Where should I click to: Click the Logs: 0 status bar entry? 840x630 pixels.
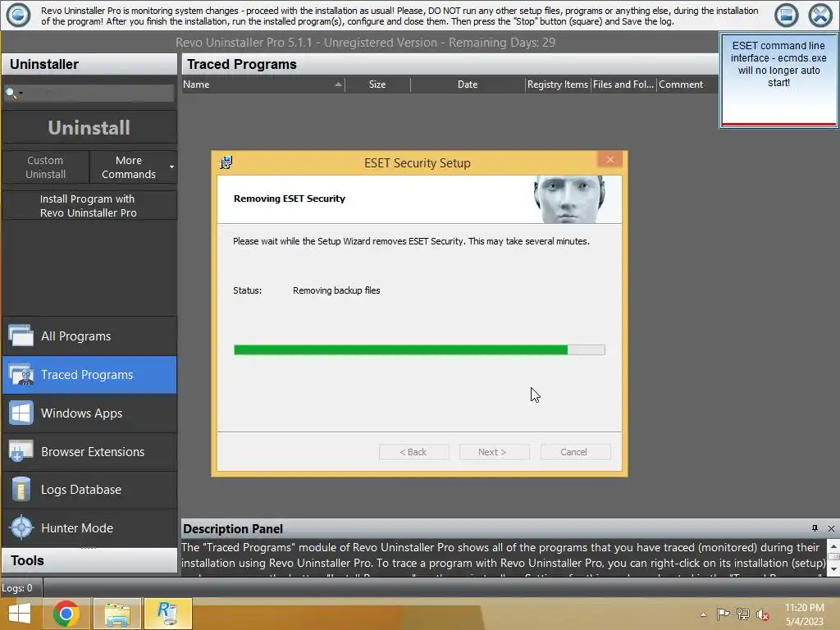click(x=17, y=588)
